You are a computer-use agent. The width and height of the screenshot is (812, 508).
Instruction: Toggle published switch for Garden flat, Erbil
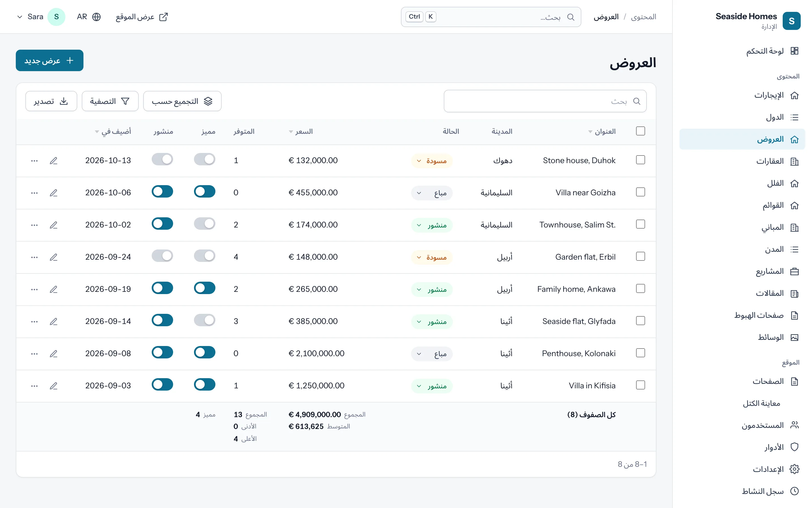click(162, 256)
